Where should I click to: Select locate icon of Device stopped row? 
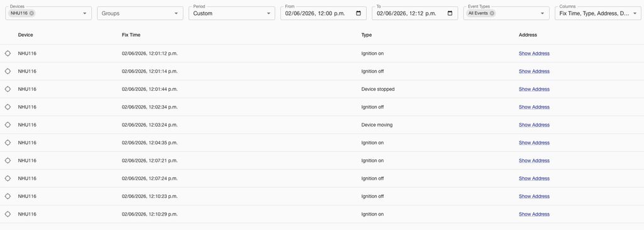(x=8, y=89)
